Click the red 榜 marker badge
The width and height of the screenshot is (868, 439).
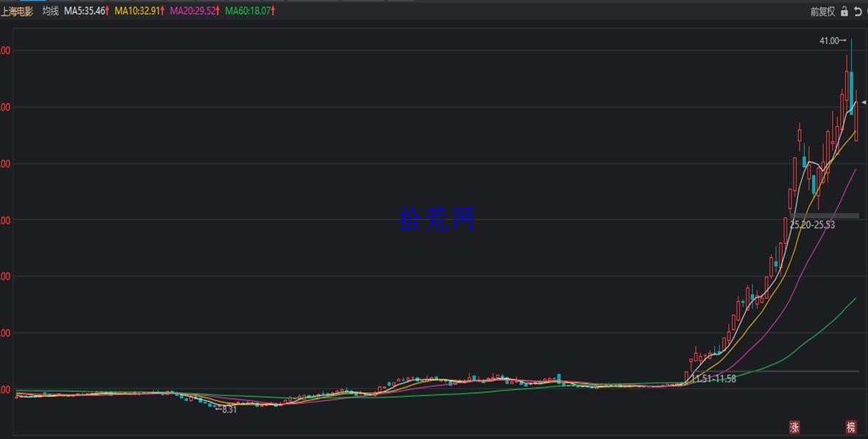851,426
